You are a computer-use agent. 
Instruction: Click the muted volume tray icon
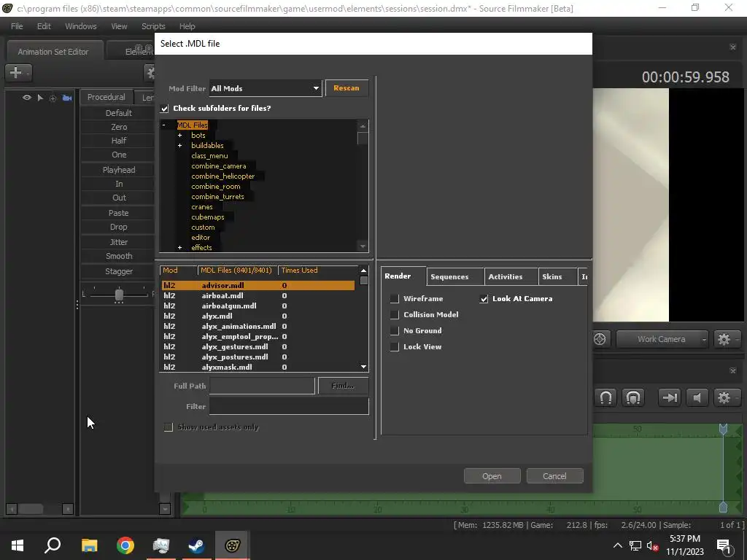pyautogui.click(x=652, y=545)
